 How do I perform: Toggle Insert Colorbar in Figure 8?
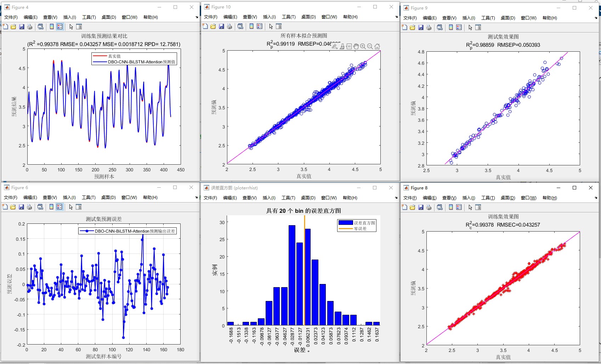click(x=451, y=207)
